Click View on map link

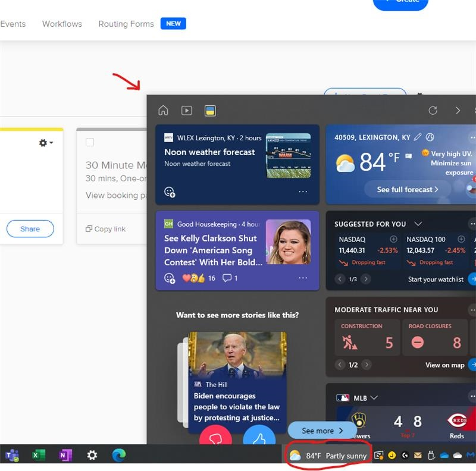click(x=444, y=365)
